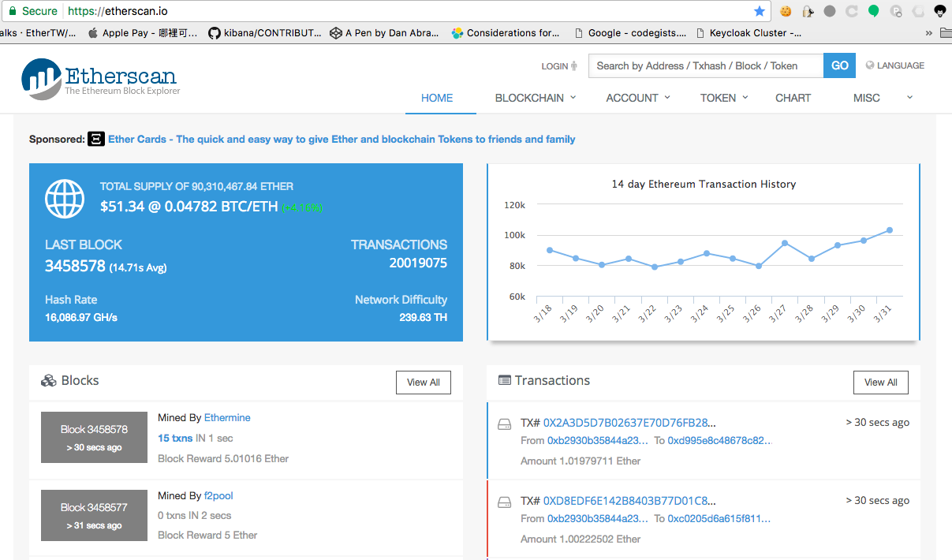952x560 pixels.
Task: Click the GO search button
Action: (840, 65)
